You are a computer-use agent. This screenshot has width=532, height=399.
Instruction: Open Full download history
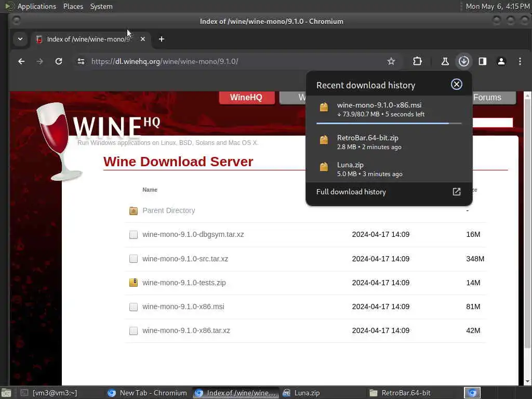[389, 192]
